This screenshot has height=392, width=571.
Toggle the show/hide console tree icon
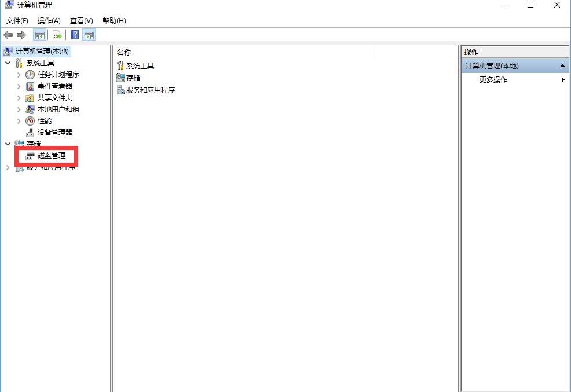(39, 35)
